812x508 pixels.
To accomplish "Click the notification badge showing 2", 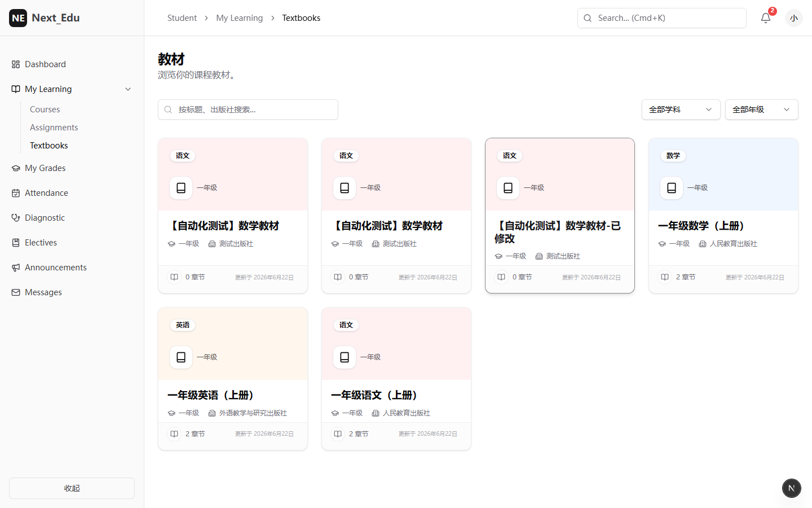I will pyautogui.click(x=773, y=11).
